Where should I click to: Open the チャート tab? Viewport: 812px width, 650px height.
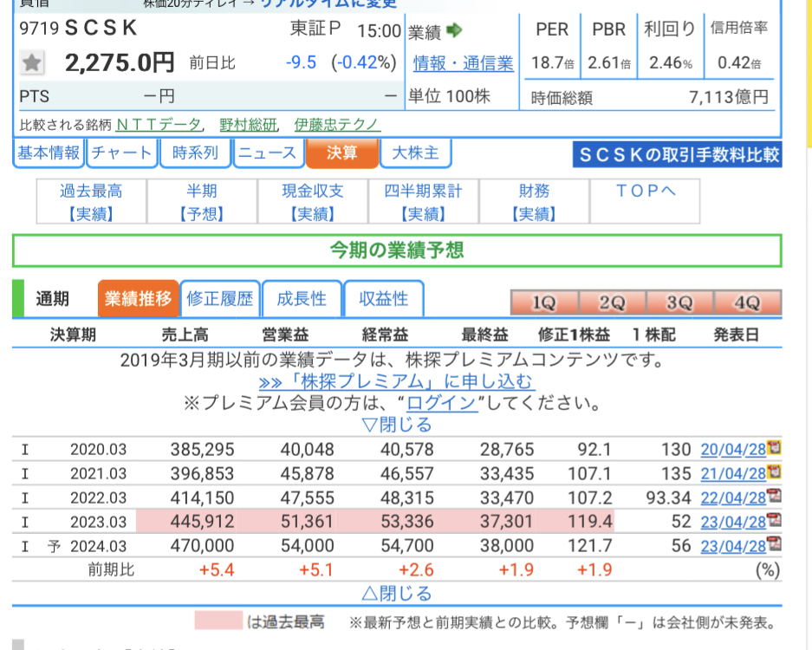pos(121,153)
